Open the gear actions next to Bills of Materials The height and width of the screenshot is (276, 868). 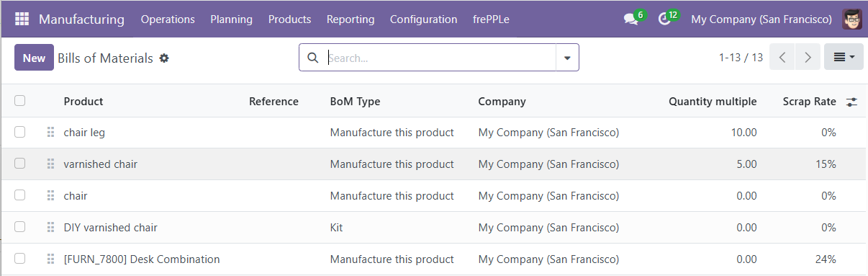point(164,58)
